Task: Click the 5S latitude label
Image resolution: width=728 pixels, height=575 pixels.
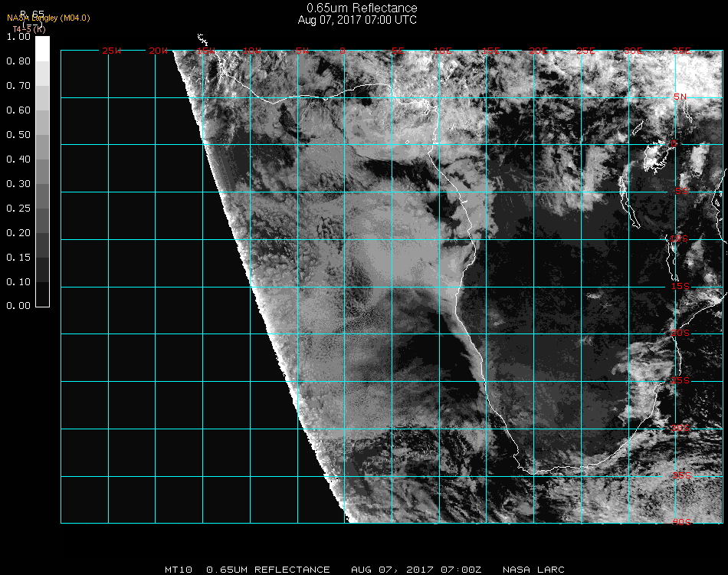Action: pos(682,191)
